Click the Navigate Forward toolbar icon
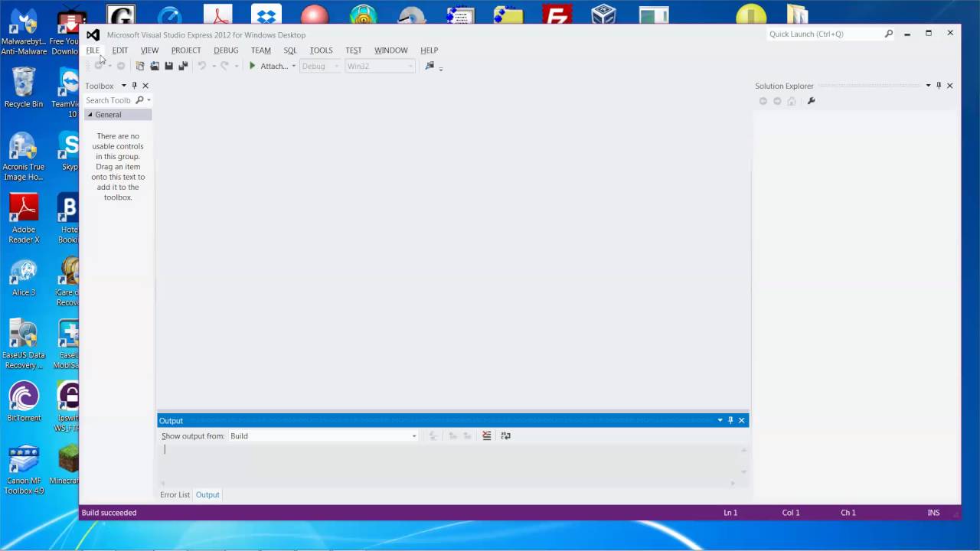This screenshot has height=551, width=980. point(120,66)
